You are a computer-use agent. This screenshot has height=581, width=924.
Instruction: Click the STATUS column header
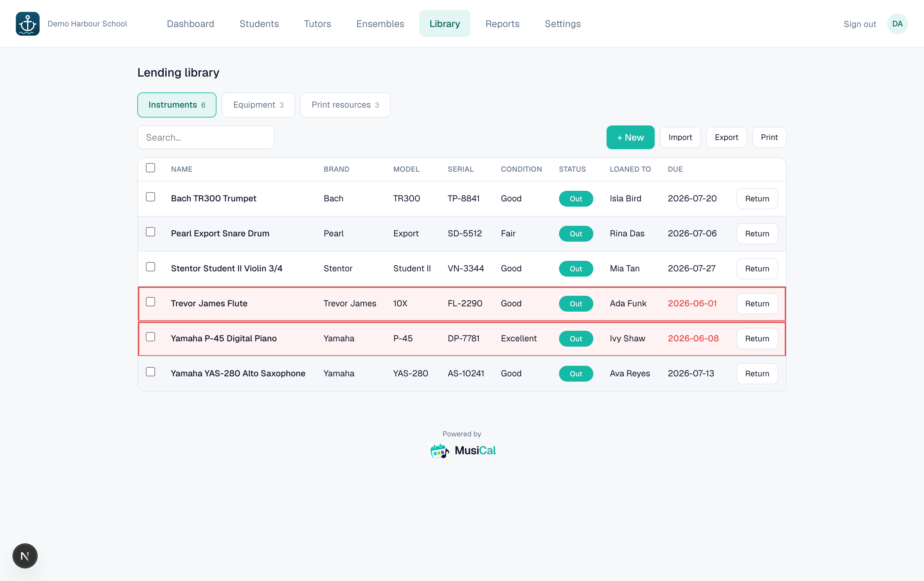(572, 169)
